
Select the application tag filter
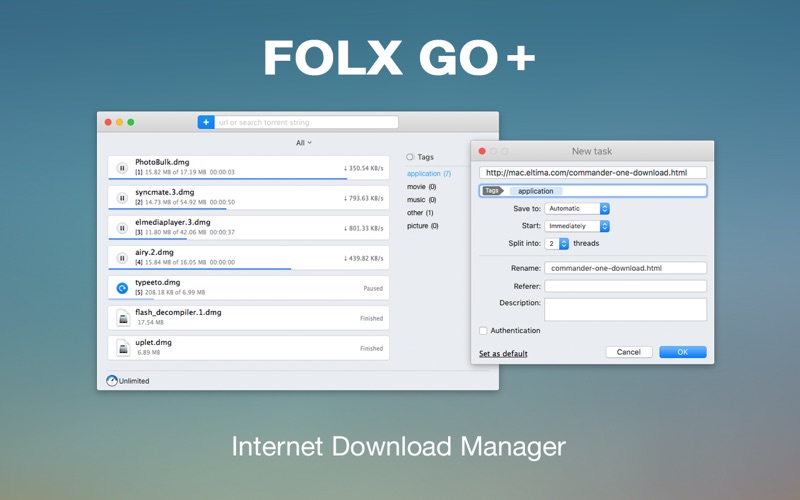(x=429, y=173)
